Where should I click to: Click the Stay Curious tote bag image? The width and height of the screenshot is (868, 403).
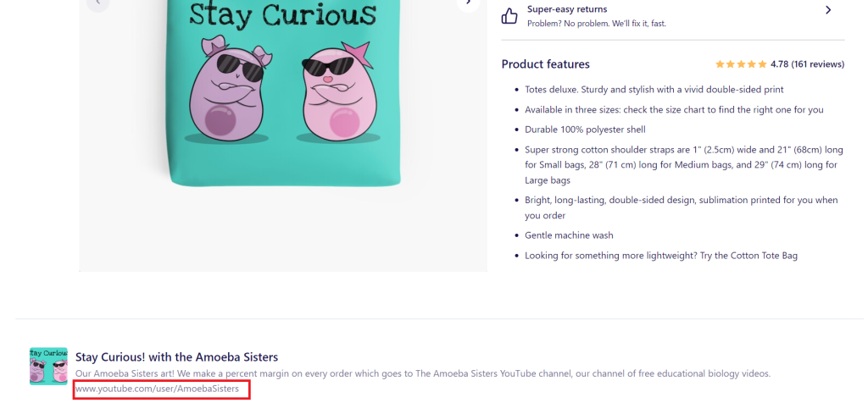[283, 93]
